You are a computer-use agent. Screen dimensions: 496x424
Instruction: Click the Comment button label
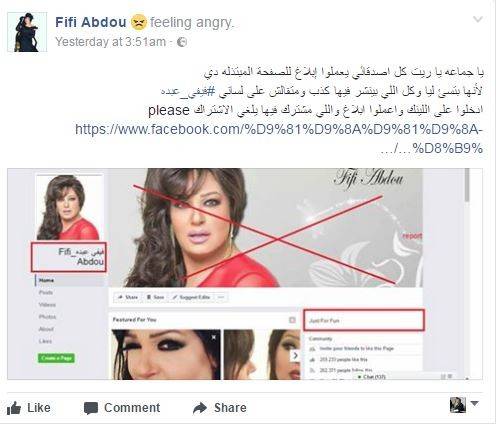pyautogui.click(x=132, y=408)
